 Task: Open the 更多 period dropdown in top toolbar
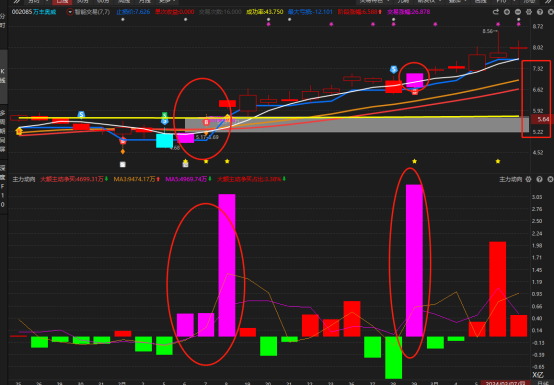point(165,1)
